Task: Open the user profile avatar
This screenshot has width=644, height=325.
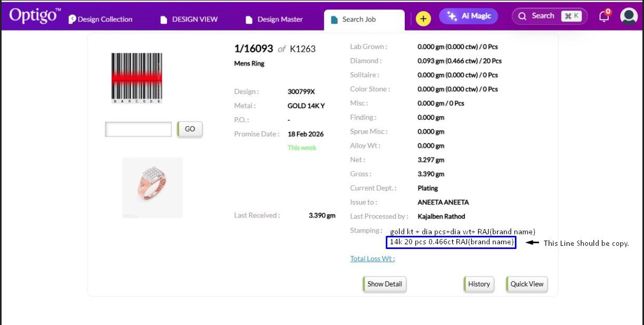Action: click(x=629, y=16)
